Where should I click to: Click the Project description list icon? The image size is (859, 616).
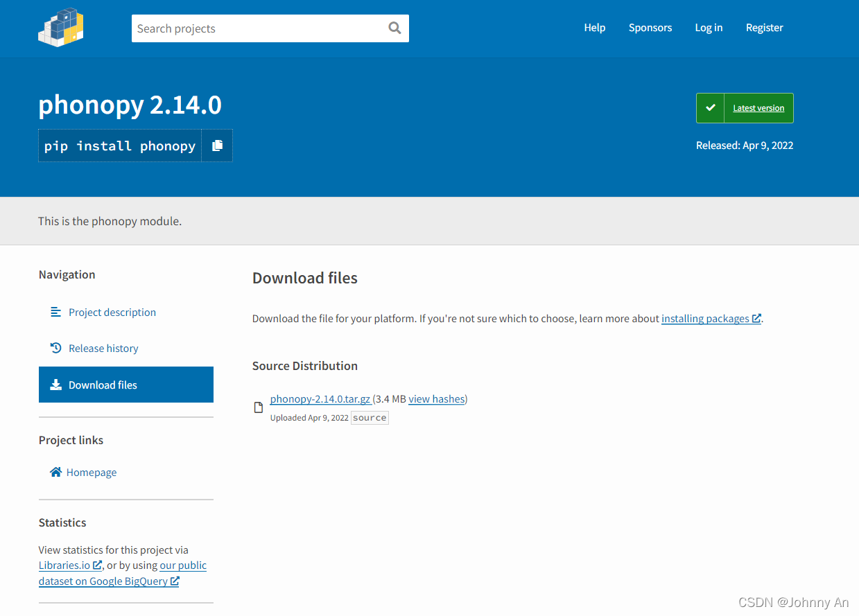pos(56,312)
